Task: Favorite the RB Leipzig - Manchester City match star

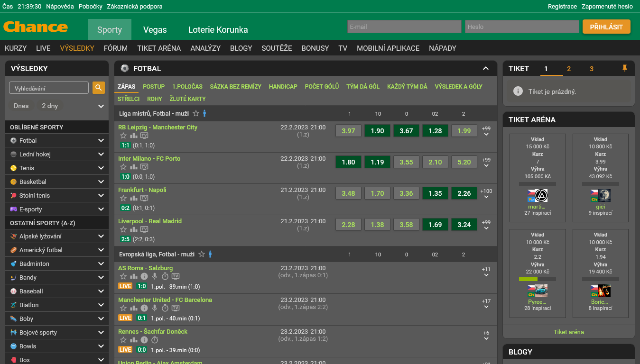Action: tap(123, 136)
